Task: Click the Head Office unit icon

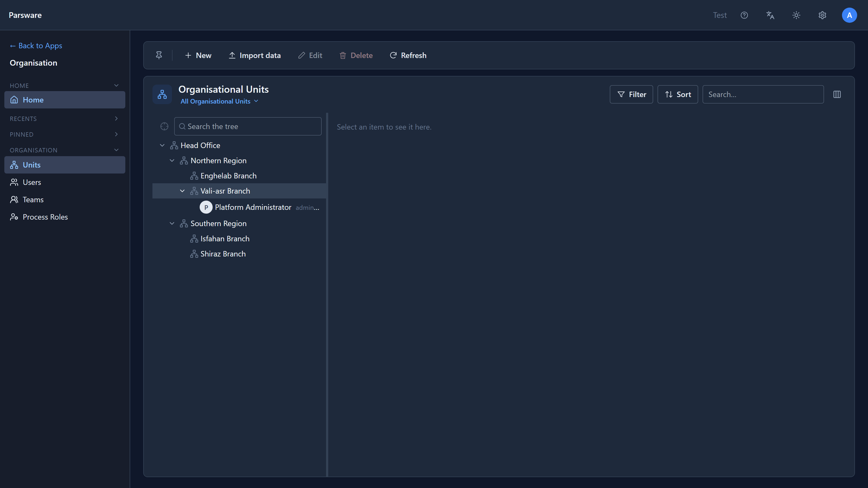Action: 174,146
